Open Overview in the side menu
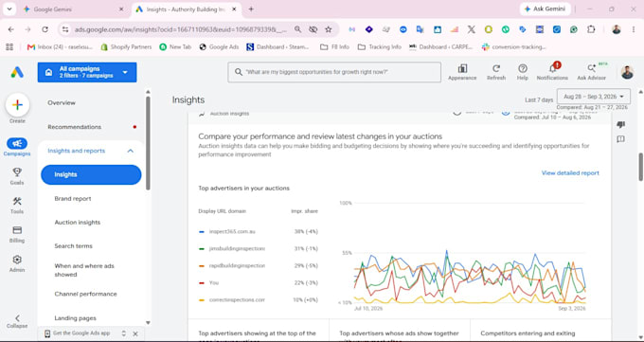644x342 pixels. [x=62, y=102]
